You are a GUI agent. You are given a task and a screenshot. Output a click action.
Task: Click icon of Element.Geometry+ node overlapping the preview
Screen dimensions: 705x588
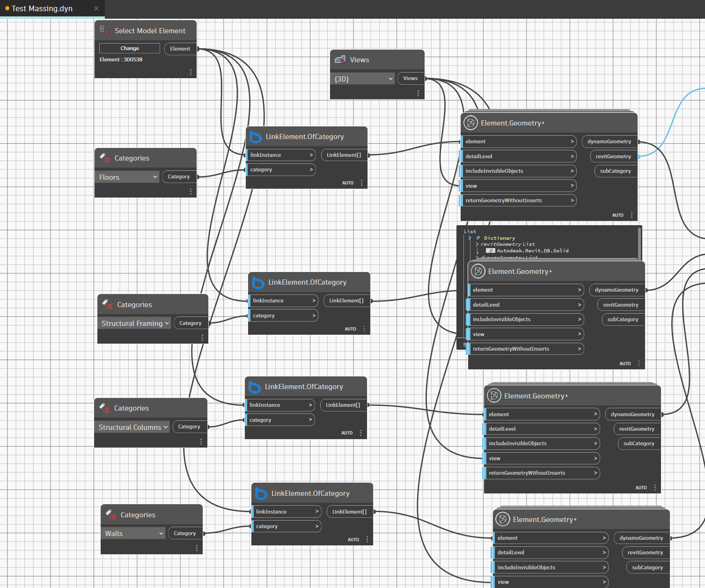[x=478, y=271]
